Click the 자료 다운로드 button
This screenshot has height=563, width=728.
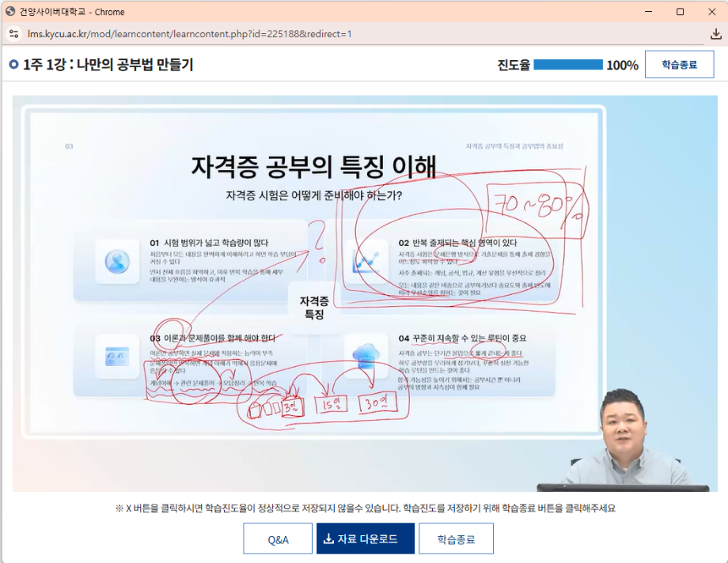(366, 538)
